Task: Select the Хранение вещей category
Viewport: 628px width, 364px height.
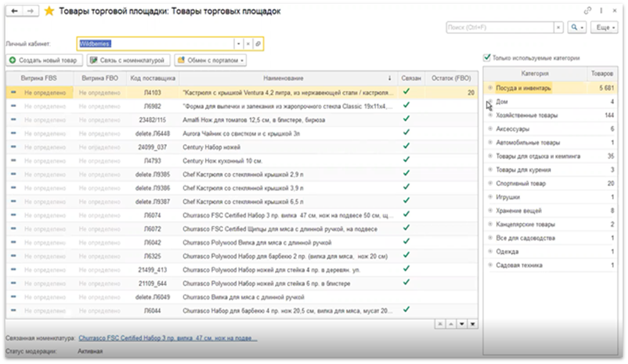Action: point(551,211)
